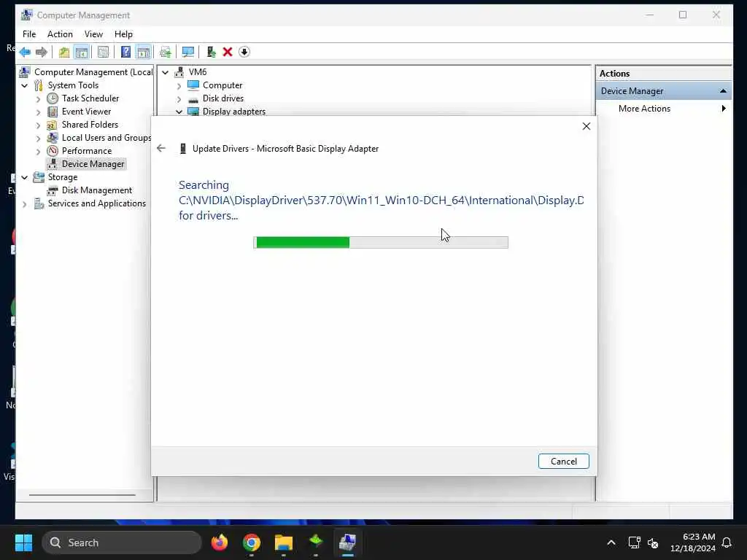The width and height of the screenshot is (747, 560).
Task: Select Local Users and Groups
Action: click(x=107, y=138)
